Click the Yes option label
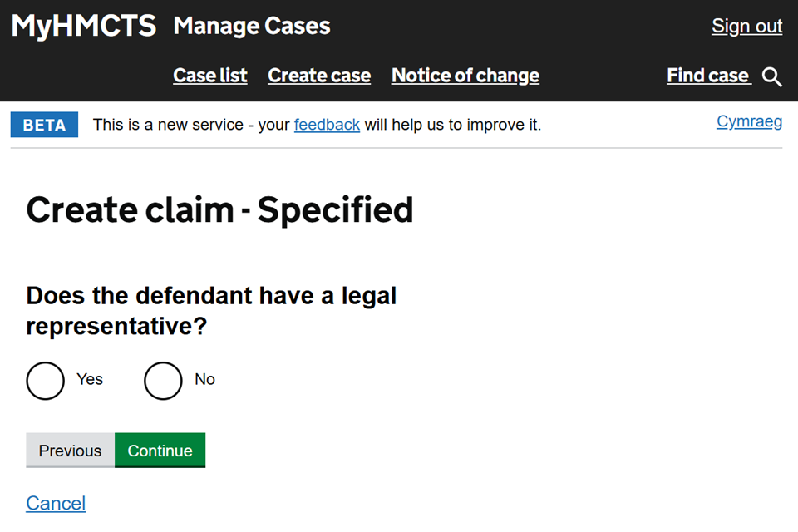 (90, 379)
